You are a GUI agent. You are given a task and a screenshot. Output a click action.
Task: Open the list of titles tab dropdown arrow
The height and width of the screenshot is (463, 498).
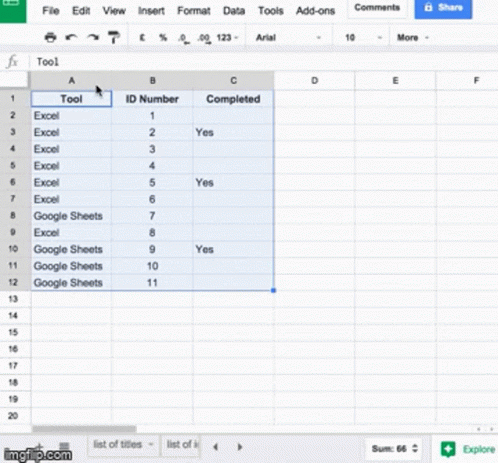pos(151,445)
